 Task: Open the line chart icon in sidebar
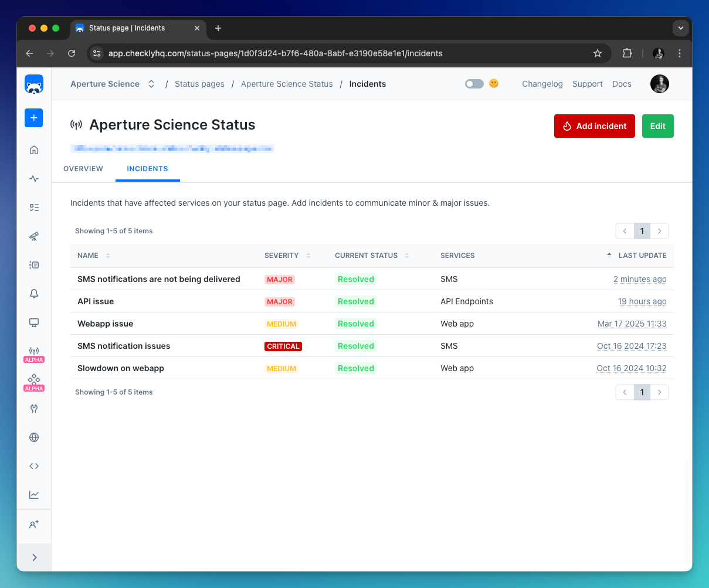[x=34, y=495]
